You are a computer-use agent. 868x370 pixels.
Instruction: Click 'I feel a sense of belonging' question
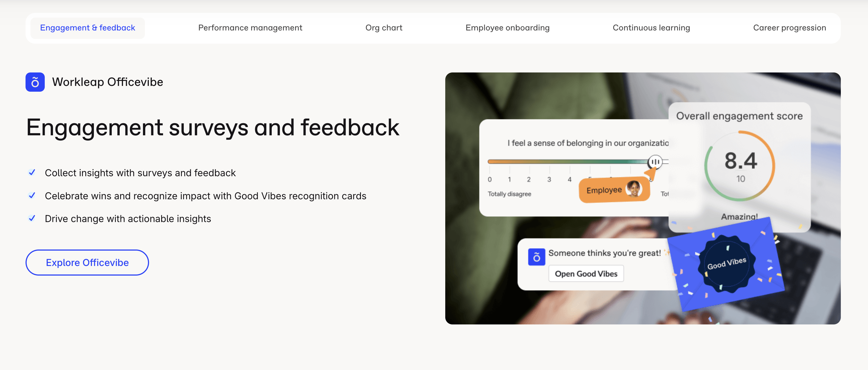(588, 143)
